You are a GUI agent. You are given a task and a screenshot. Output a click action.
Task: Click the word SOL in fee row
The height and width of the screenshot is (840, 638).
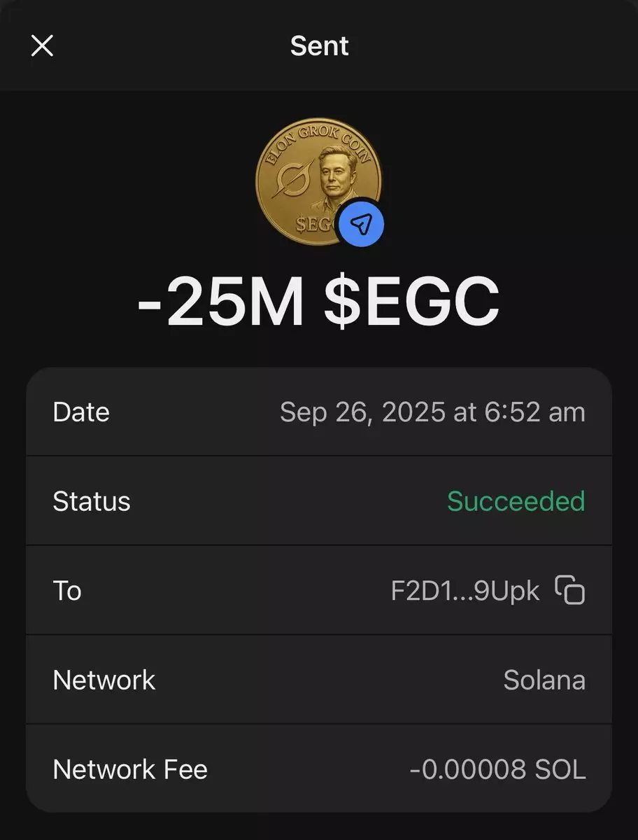point(560,770)
